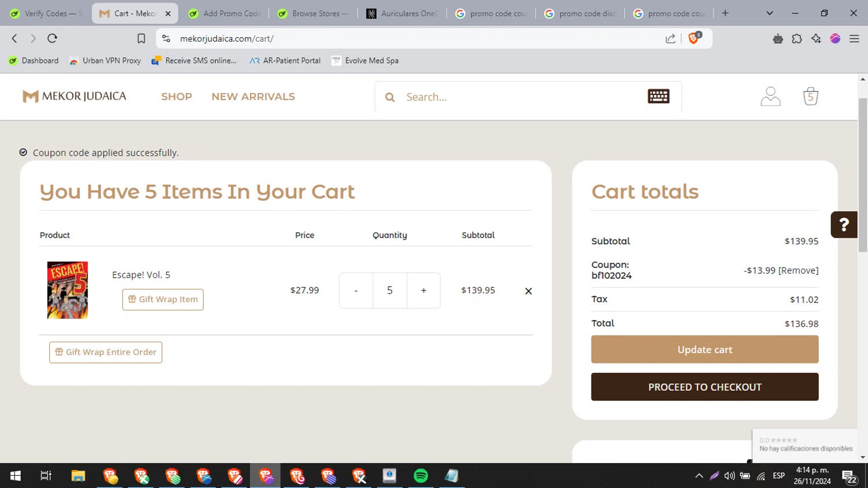
Task: Go forward to the next page
Action: coord(33,38)
